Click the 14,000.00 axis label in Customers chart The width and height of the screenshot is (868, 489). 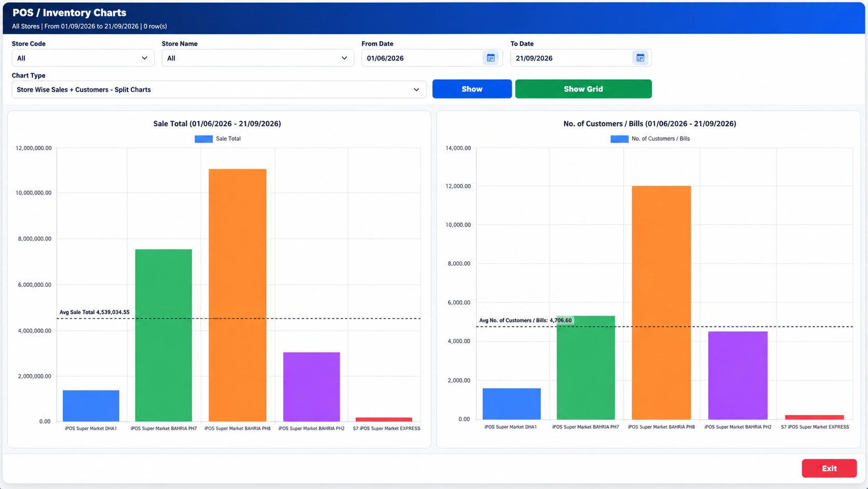tap(458, 148)
